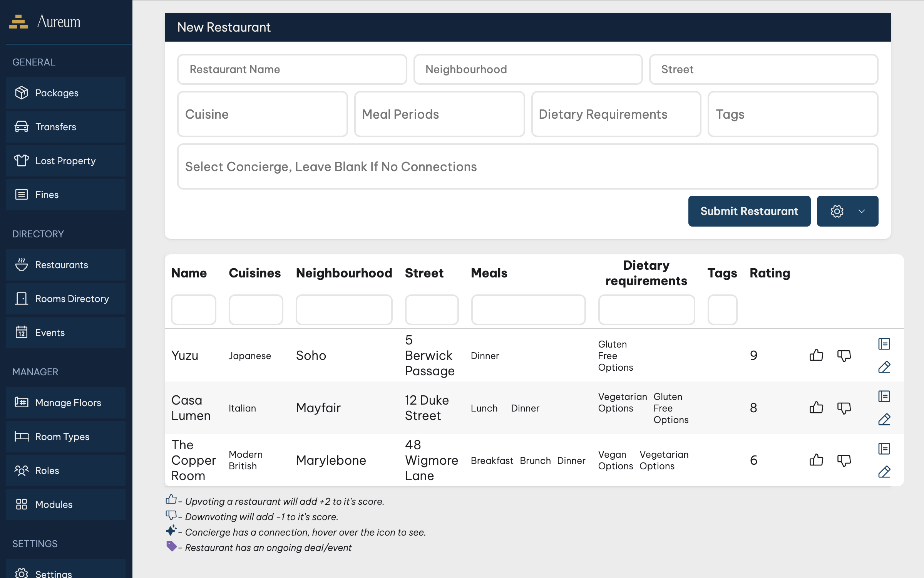The width and height of the screenshot is (924, 578).
Task: Click the Dietary requirements filter box
Action: (x=647, y=310)
